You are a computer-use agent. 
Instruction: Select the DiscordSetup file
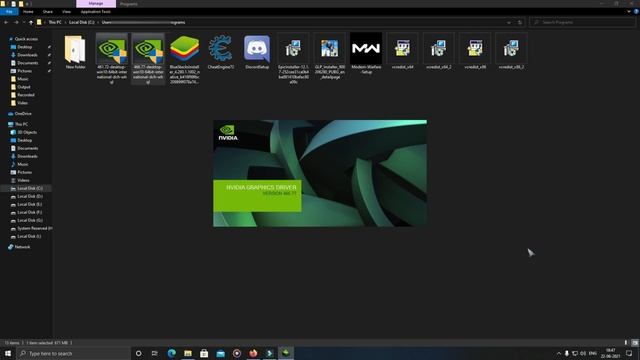[x=257, y=52]
